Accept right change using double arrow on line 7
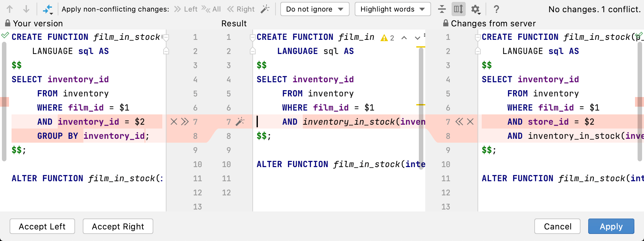 459,122
